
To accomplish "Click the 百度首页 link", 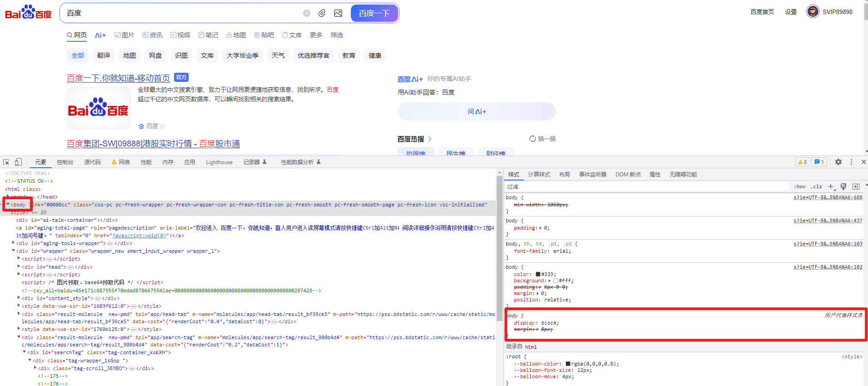I will 762,12.
